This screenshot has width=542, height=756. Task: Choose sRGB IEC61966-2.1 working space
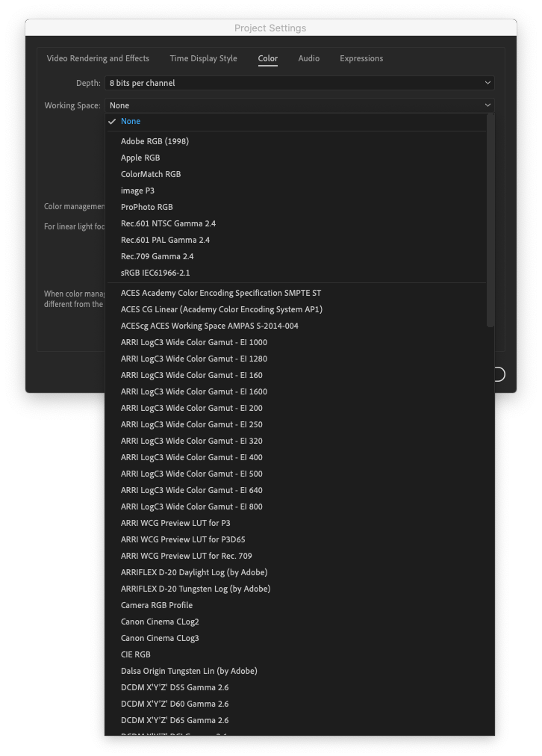(x=155, y=273)
